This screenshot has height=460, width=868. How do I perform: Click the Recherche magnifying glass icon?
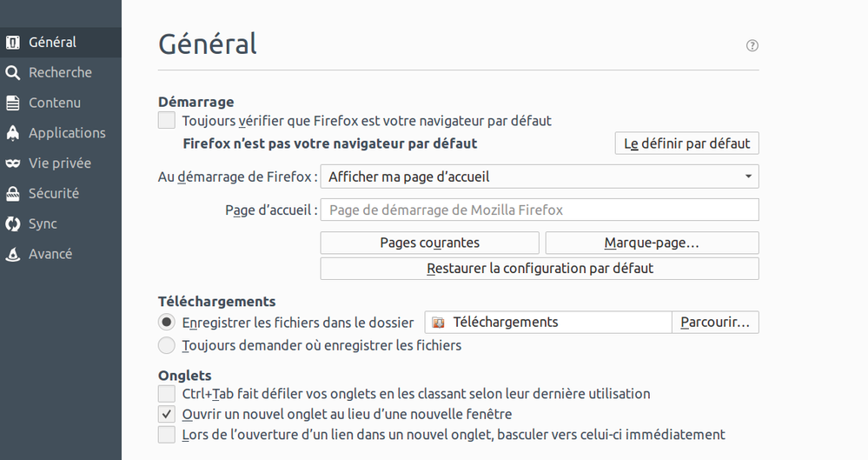tap(13, 72)
